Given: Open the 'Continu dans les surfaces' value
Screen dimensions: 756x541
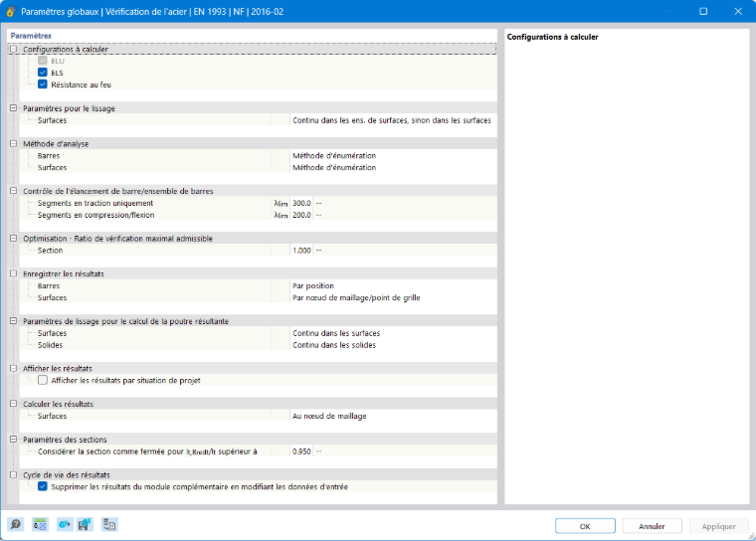Looking at the screenshot, I should coord(393,333).
